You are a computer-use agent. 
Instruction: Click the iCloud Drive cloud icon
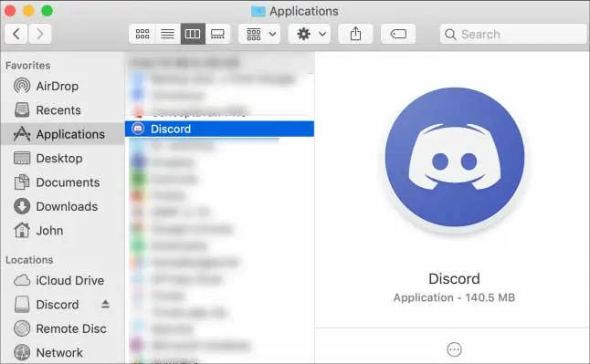coord(22,280)
